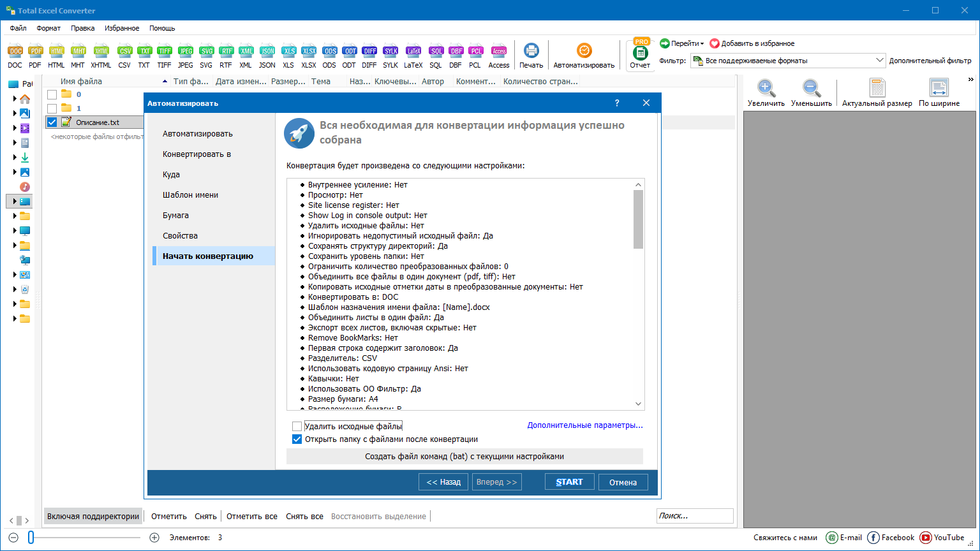980x551 pixels.
Task: Click the PDF format icon in toolbar
Action: point(35,52)
